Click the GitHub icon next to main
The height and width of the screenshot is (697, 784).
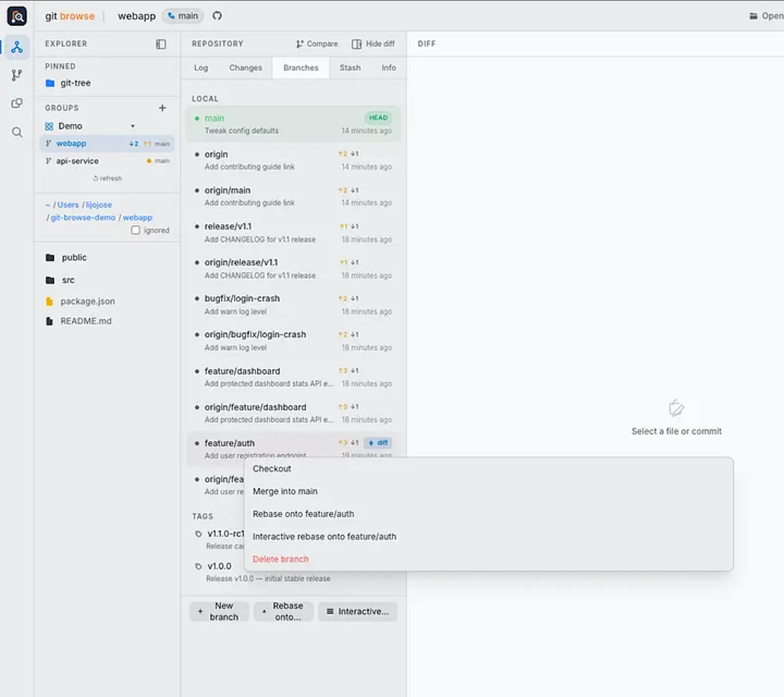coord(217,16)
